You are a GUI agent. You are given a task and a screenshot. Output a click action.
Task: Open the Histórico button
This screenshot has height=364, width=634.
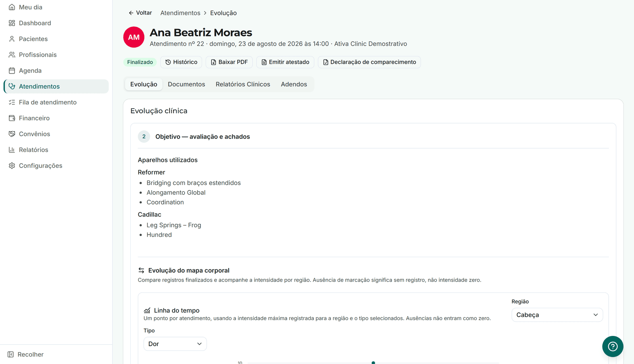coord(181,62)
